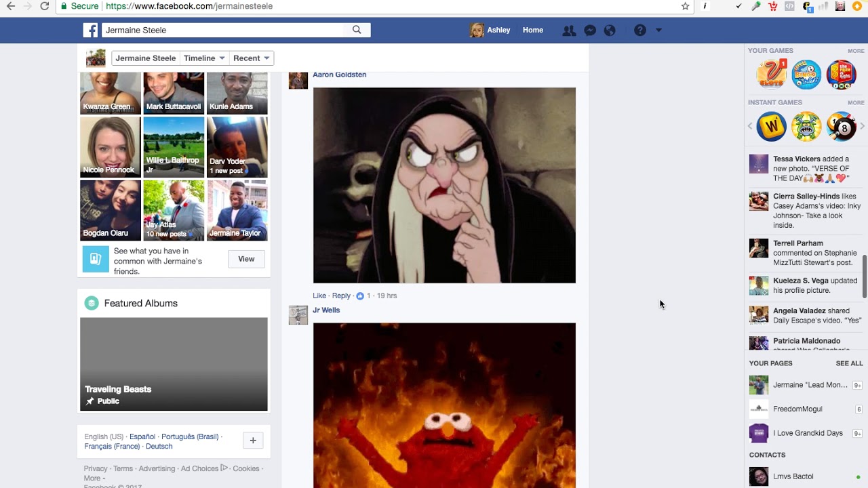Open Aaron Goldsten's profile name
This screenshot has height=488, width=868.
pyautogui.click(x=339, y=75)
